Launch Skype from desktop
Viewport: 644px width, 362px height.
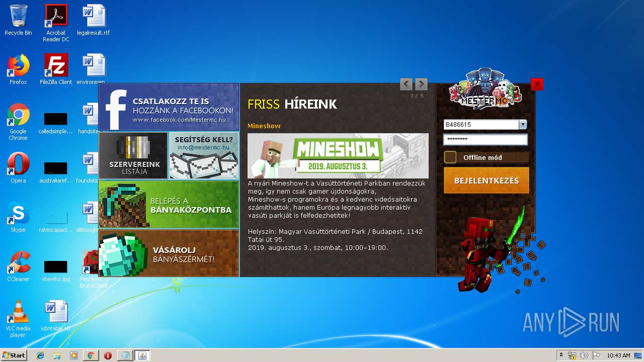point(18,217)
